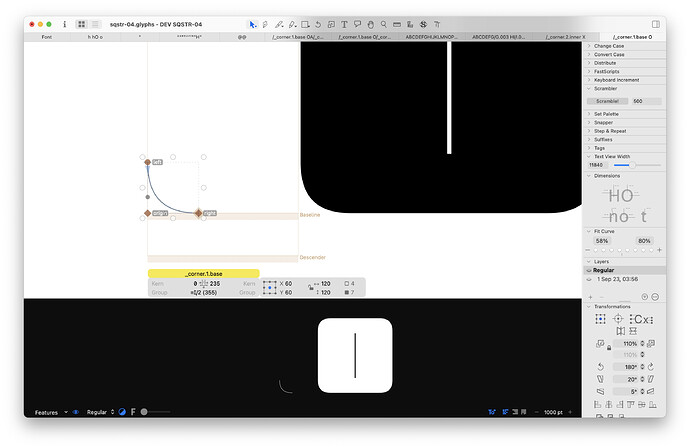Click the Scrambler 500 input field
The image size is (690, 448).
coord(646,101)
